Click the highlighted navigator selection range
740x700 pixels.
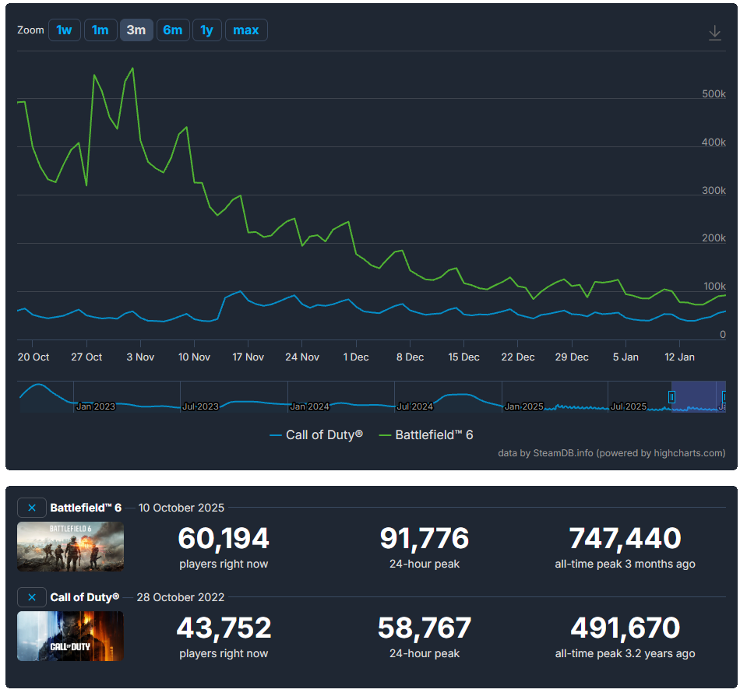[699, 396]
